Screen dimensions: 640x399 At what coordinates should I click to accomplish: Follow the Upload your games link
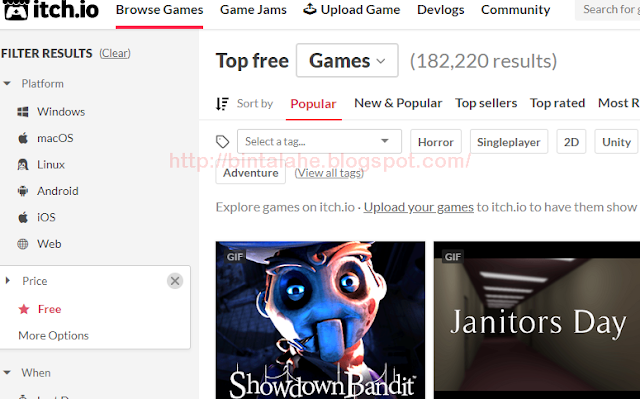tap(419, 207)
